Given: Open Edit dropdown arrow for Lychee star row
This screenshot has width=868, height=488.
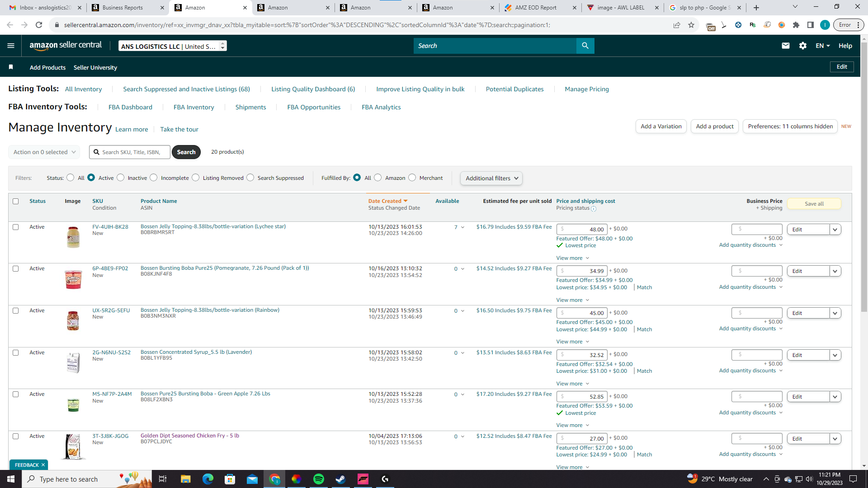Looking at the screenshot, I should tap(835, 230).
